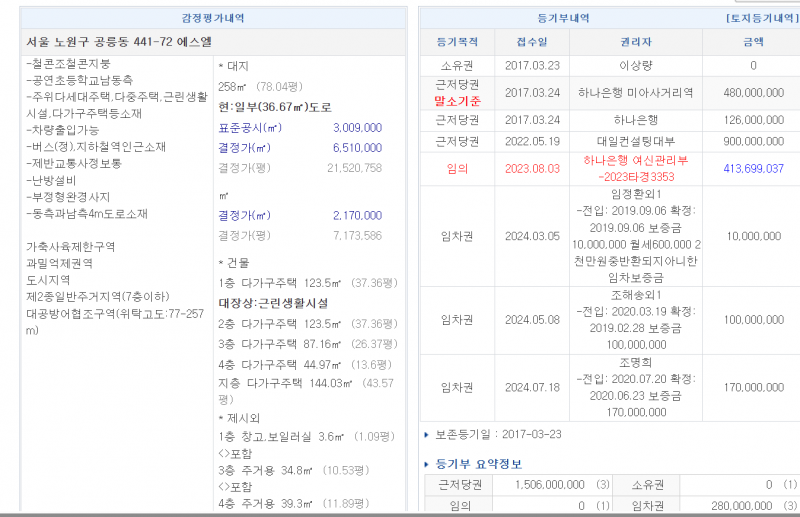Click the arrow bullet beside 보존등기일
This screenshot has width=800, height=517.
(x=427, y=435)
